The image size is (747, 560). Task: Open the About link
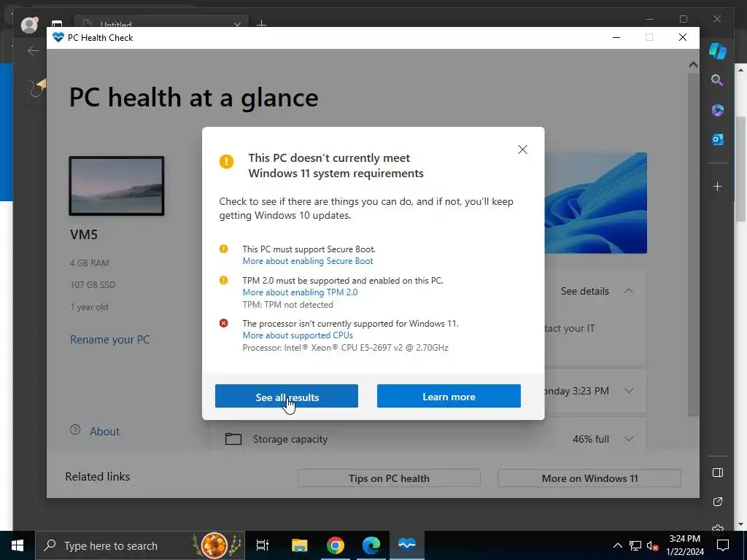point(104,432)
